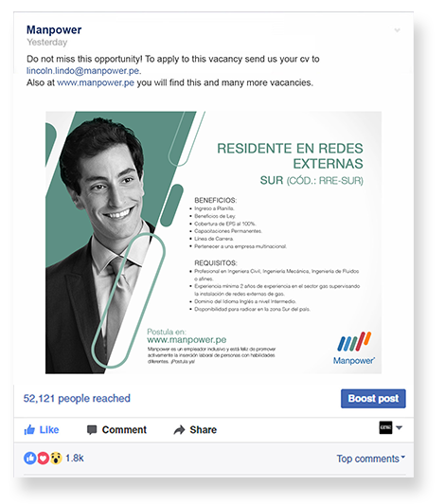
Task: View the 52,121 people reached stats
Action: [x=77, y=399]
